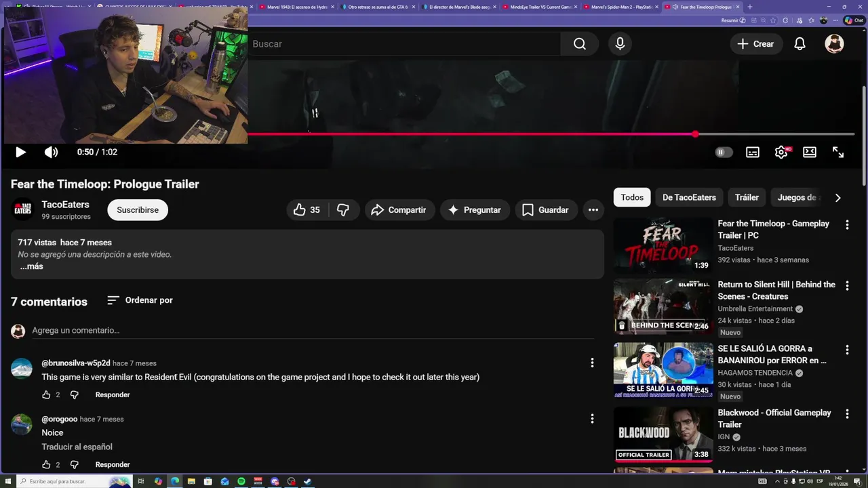Toggle the autoplay switch in player
Viewport: 868px width, 488px height.
point(724,152)
